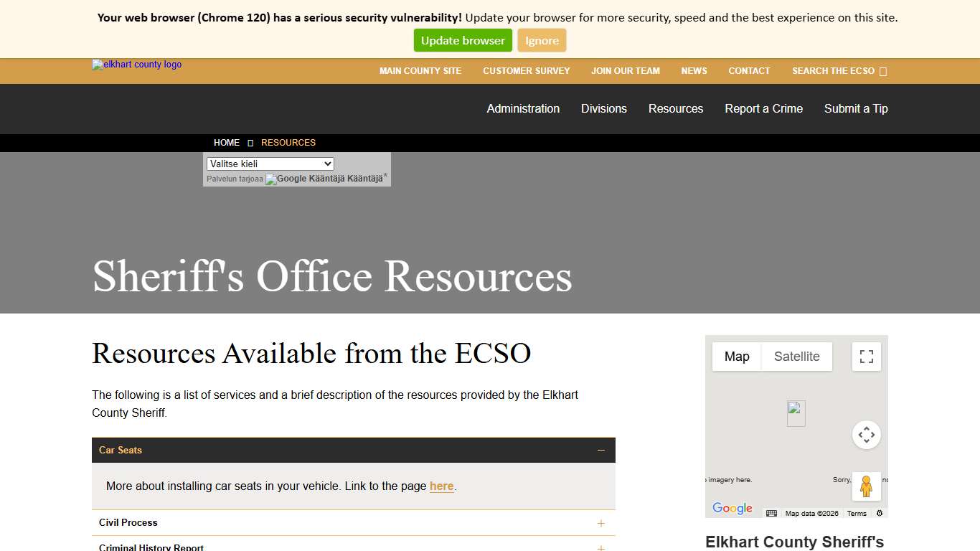Collapse the Car Seats section

tap(601, 450)
